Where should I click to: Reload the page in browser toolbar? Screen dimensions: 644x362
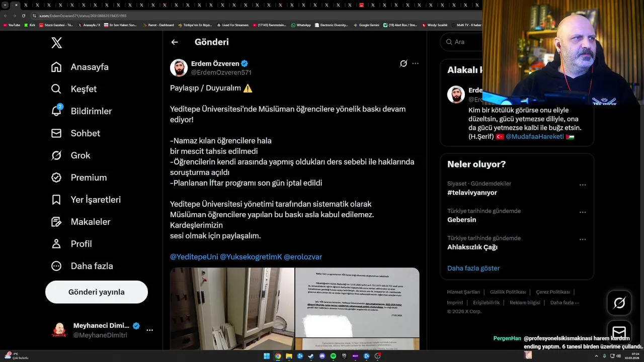tap(23, 16)
